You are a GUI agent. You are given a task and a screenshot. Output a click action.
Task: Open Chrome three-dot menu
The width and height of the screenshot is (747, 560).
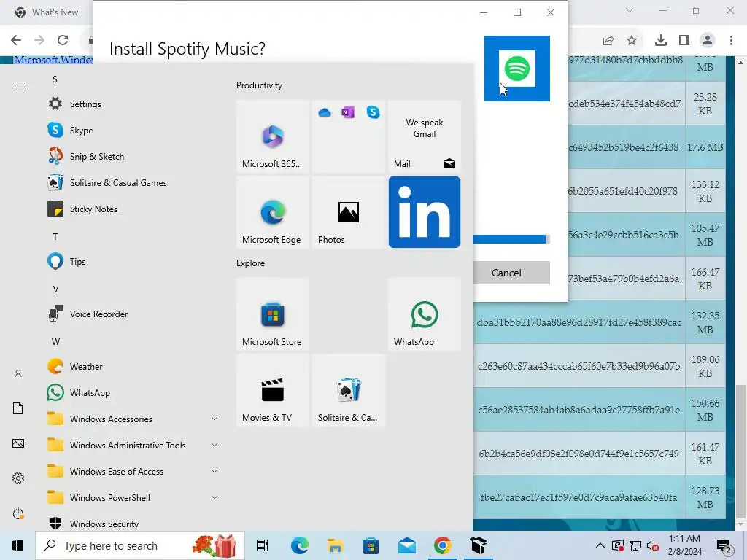731,41
